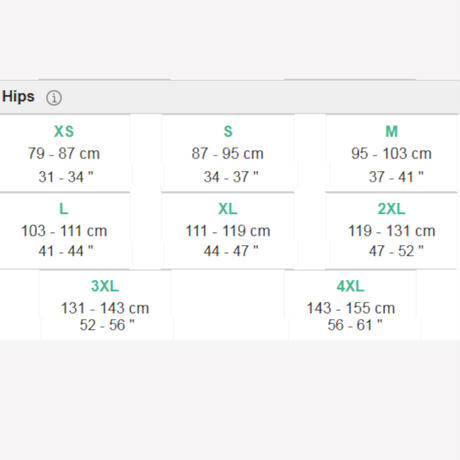
Task: Click the 103 - 111 cm measurement
Action: 64,231
